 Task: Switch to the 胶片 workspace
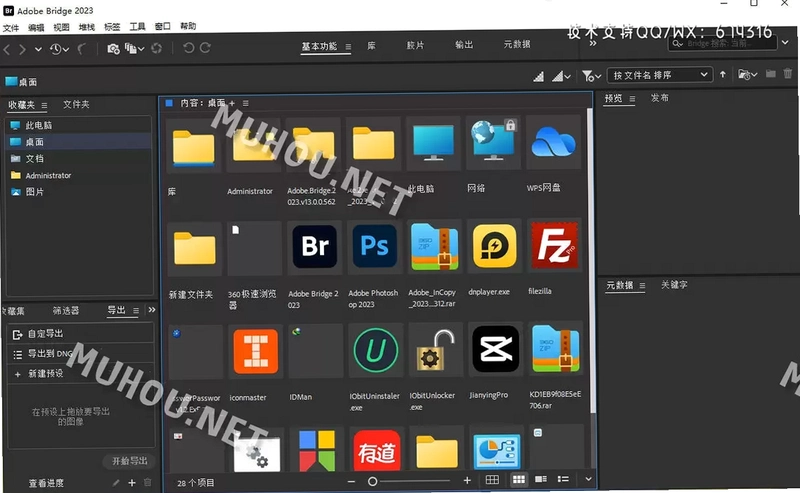point(415,45)
